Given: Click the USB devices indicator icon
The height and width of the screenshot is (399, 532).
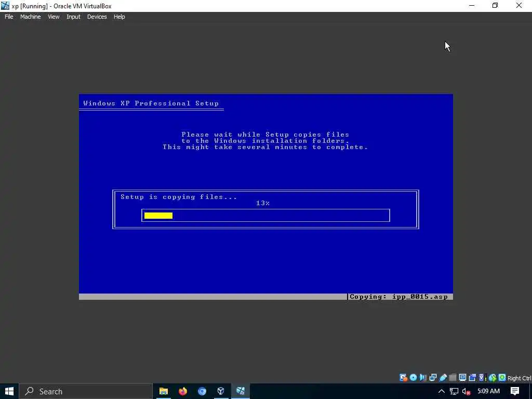Looking at the screenshot, I should (443, 378).
